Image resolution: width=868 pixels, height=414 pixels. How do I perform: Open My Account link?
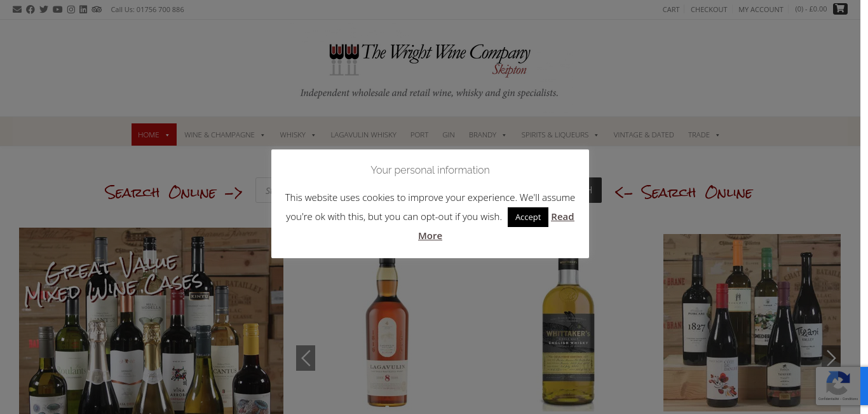click(x=761, y=10)
